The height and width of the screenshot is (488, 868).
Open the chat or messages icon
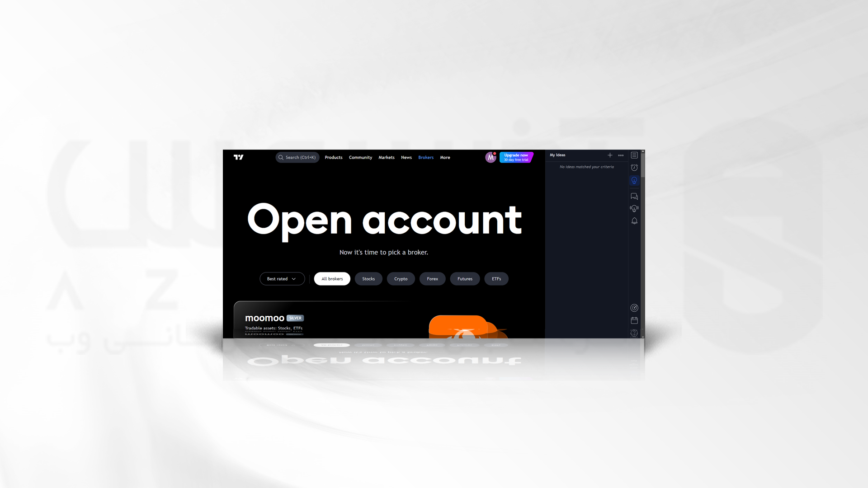click(634, 196)
